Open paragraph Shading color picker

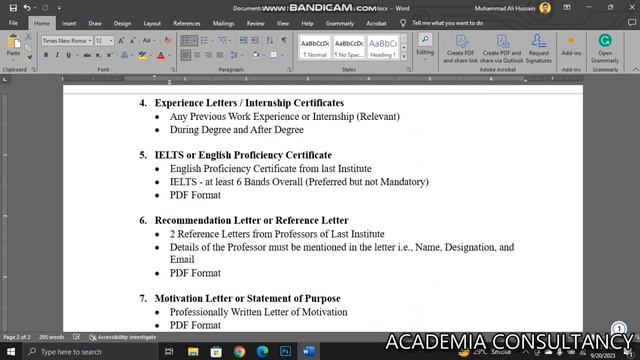(x=256, y=55)
